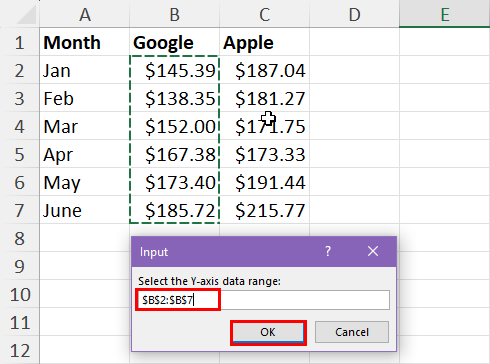Select row 2 header
The image size is (490, 364).
(20, 70)
